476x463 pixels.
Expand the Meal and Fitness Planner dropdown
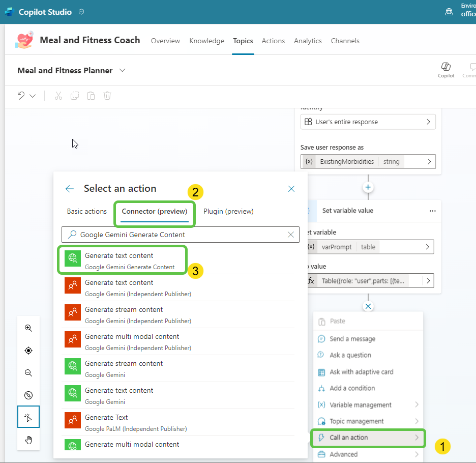coord(122,70)
